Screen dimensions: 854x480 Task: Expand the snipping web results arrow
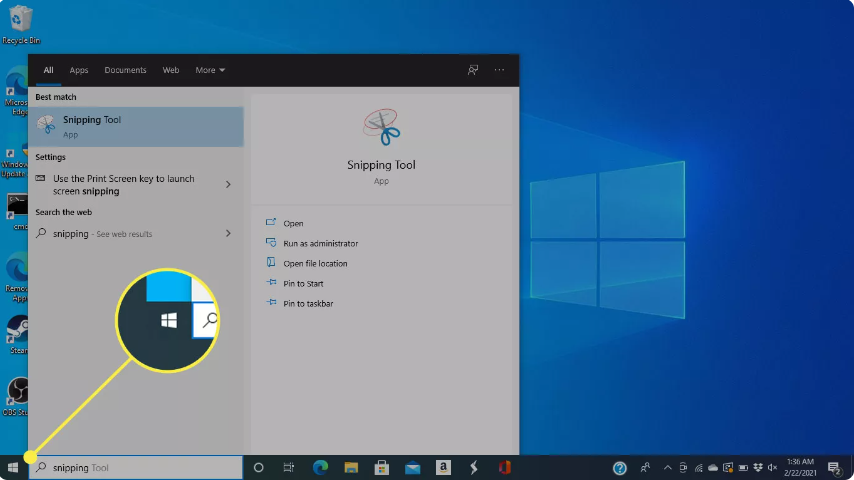[x=228, y=234]
